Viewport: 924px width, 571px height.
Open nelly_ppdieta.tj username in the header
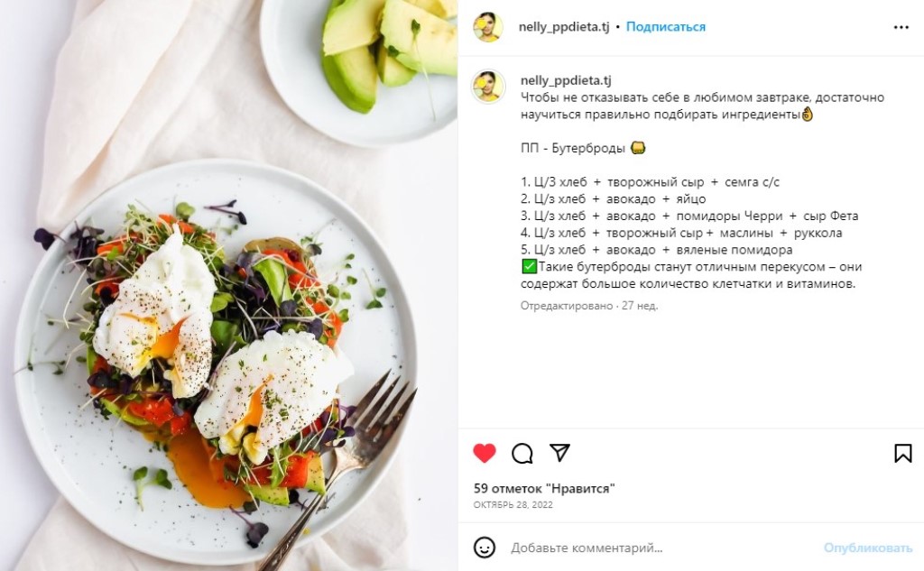564,26
